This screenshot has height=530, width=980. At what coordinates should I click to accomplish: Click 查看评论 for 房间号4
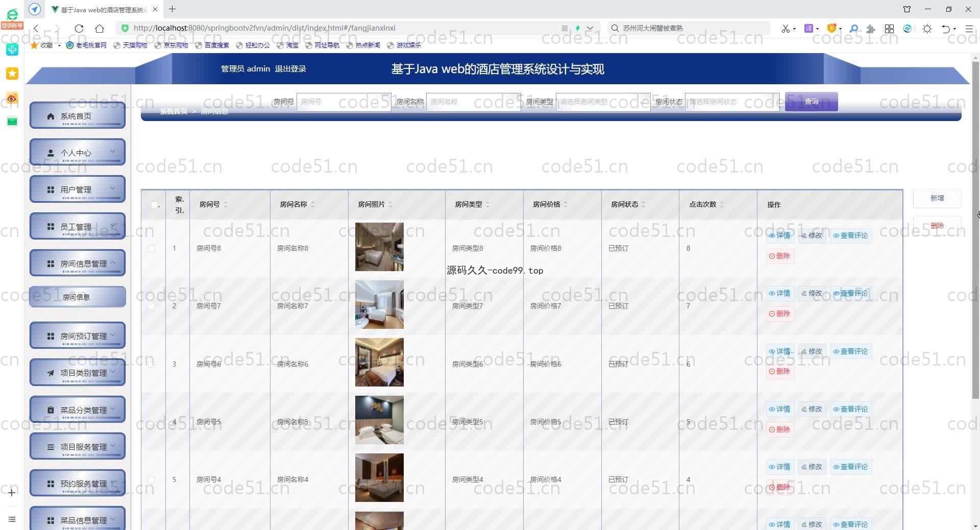(850, 467)
